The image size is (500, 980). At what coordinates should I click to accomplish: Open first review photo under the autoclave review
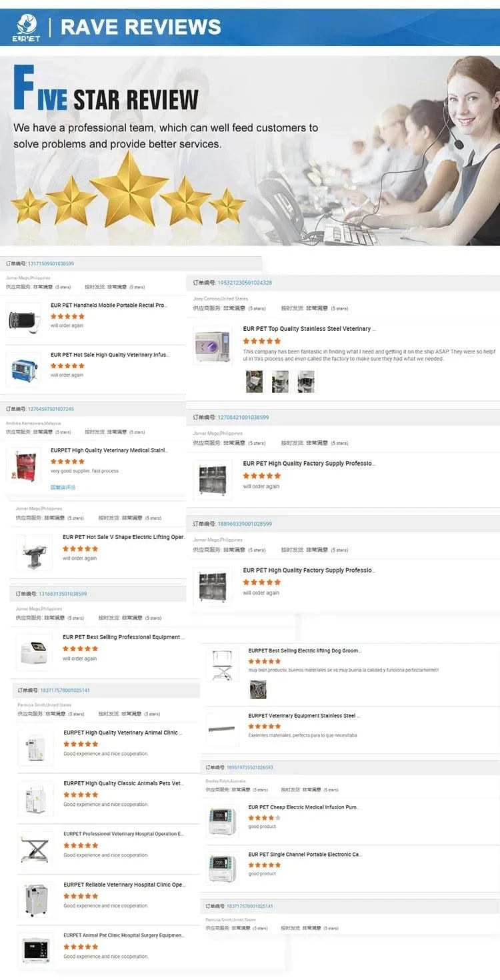254,382
